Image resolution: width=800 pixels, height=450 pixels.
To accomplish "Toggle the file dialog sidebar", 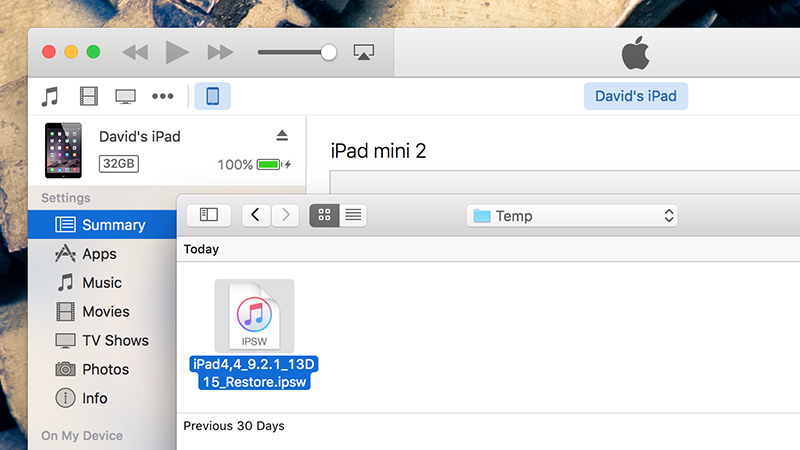I will point(209,215).
